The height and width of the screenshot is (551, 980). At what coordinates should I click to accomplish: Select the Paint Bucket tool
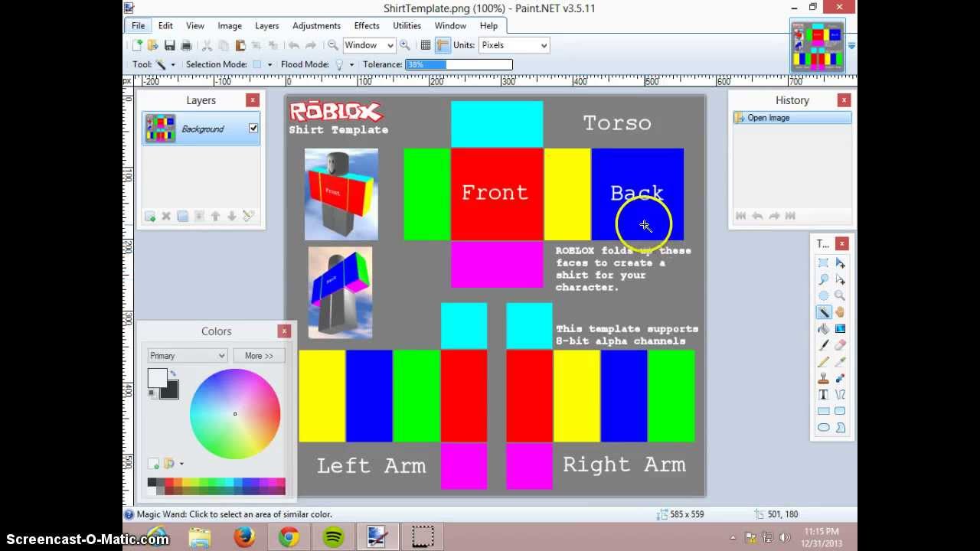[824, 328]
